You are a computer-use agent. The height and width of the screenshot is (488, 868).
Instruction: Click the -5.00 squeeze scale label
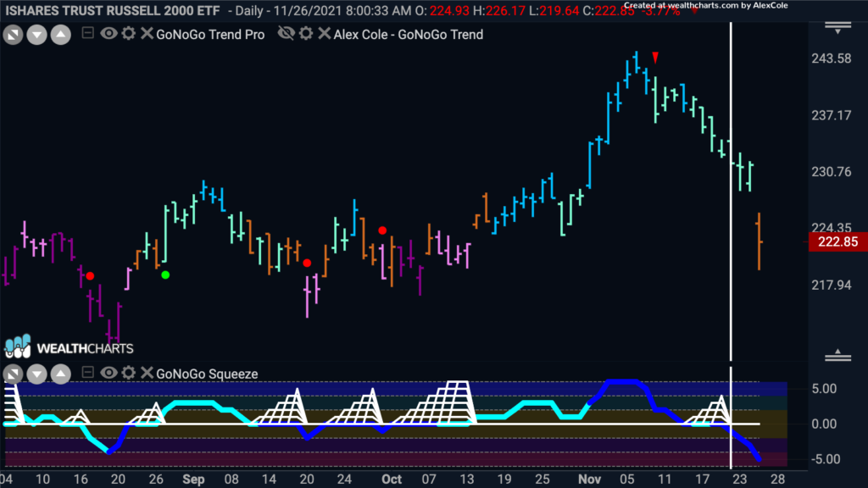[824, 459]
